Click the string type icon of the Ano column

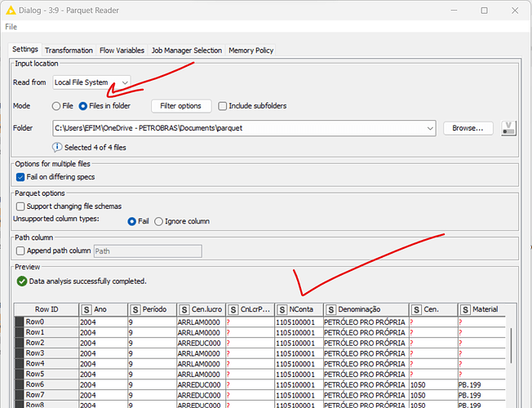pos(86,309)
